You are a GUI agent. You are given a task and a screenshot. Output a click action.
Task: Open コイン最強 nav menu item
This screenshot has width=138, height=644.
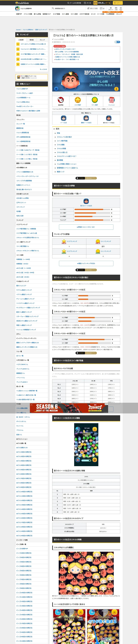(65, 14)
